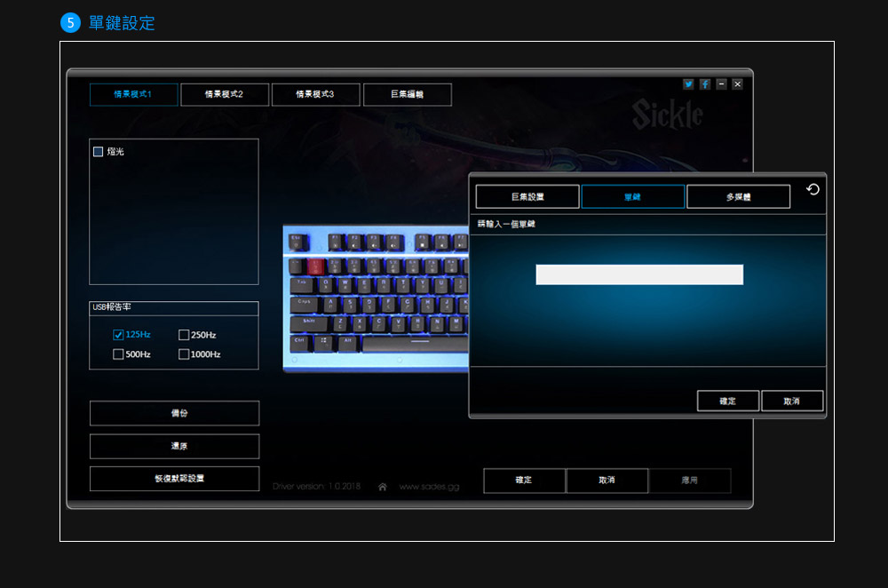Close the Sickle driver window
The image size is (888, 588).
coord(737,83)
